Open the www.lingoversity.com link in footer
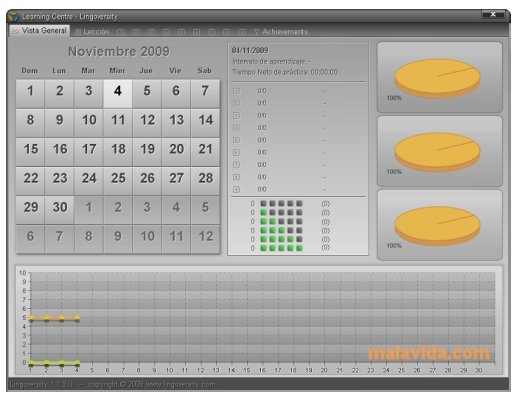The width and height of the screenshot is (515, 400). click(x=180, y=384)
